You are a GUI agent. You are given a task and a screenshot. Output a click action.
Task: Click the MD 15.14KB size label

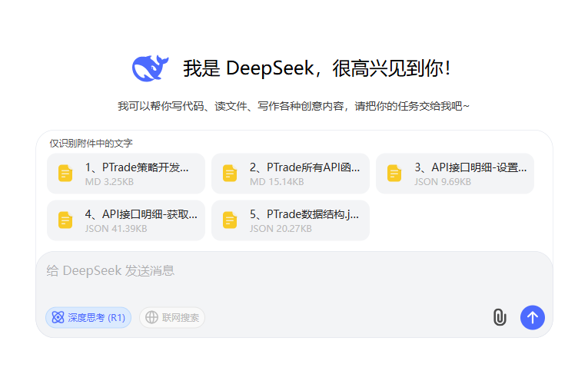pos(277,182)
